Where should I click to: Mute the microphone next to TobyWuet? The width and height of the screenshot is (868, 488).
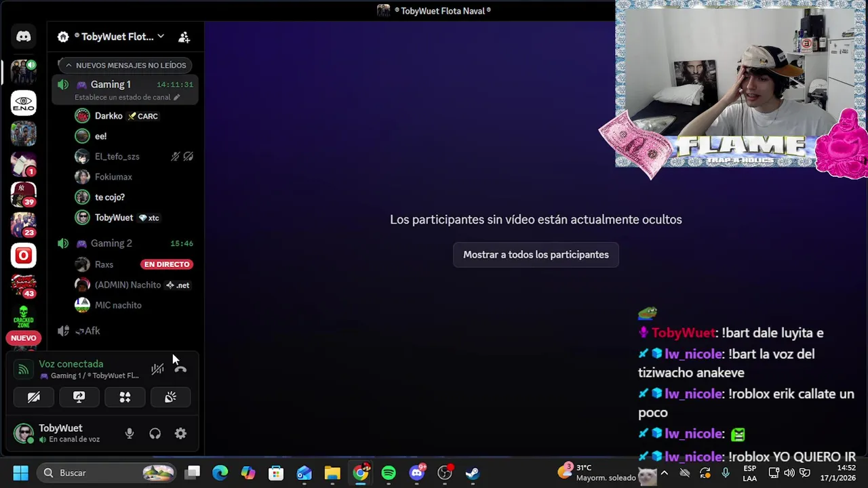[x=130, y=434]
